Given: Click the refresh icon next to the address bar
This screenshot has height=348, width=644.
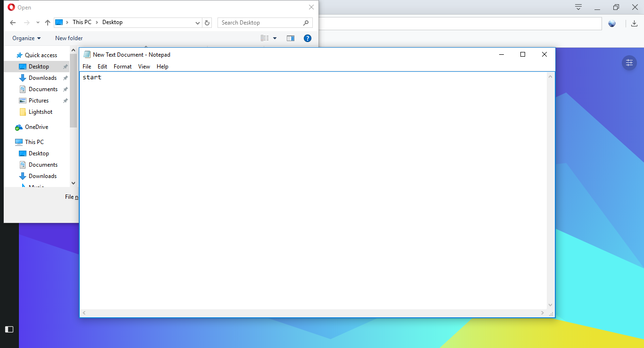Looking at the screenshot, I should [x=207, y=22].
